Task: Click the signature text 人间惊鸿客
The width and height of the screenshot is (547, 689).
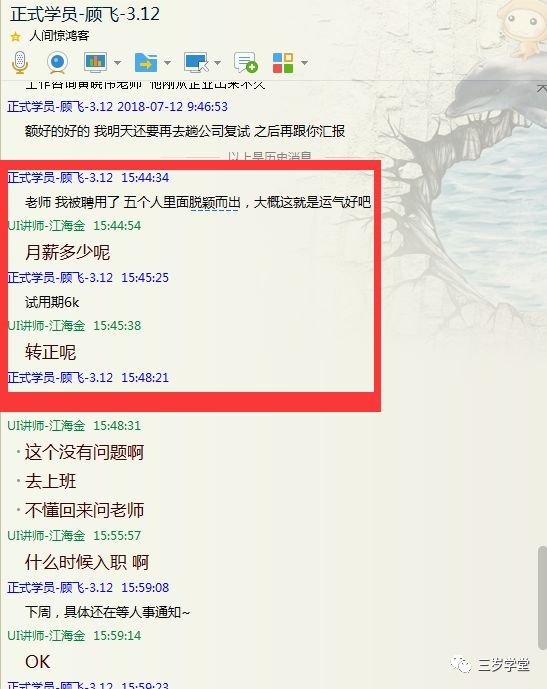Action: pos(59,36)
